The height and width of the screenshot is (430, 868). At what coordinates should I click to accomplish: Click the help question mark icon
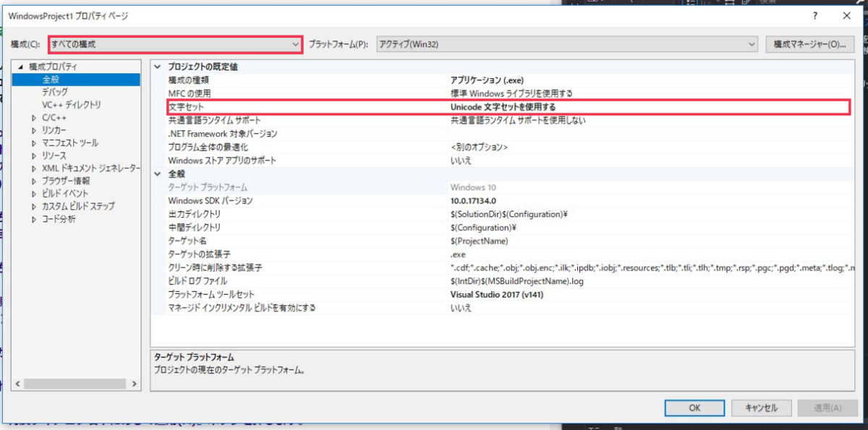[x=817, y=15]
